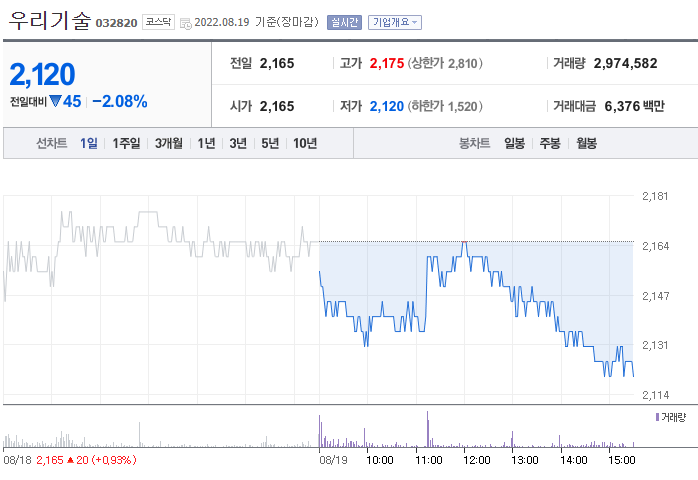
Task: Click the tallest volume bar at 11:00
Action: point(428,429)
